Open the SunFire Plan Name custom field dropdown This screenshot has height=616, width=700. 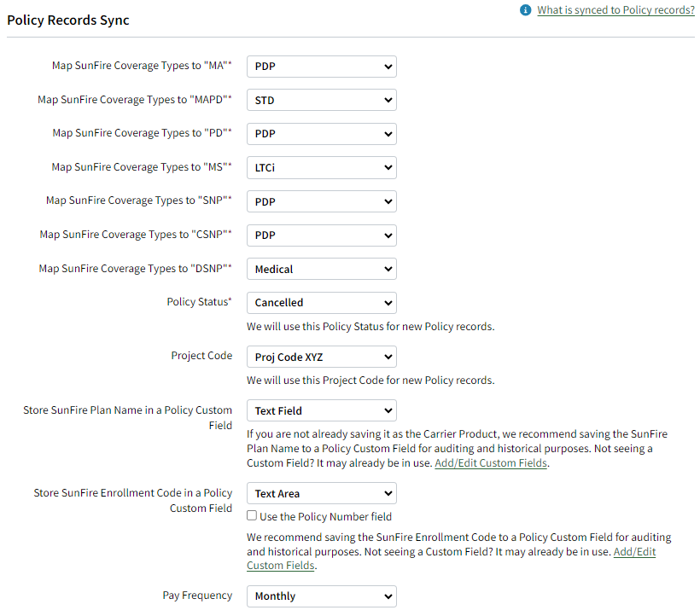coord(322,410)
